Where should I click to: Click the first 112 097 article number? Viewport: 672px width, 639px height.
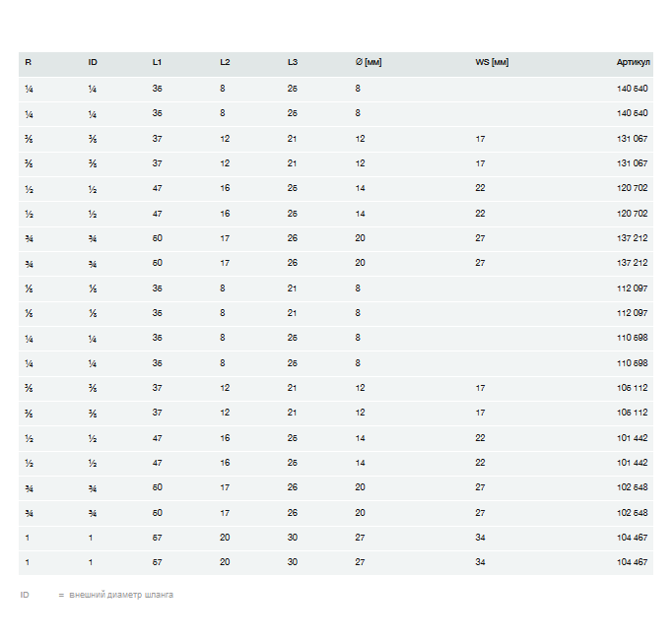632,288
